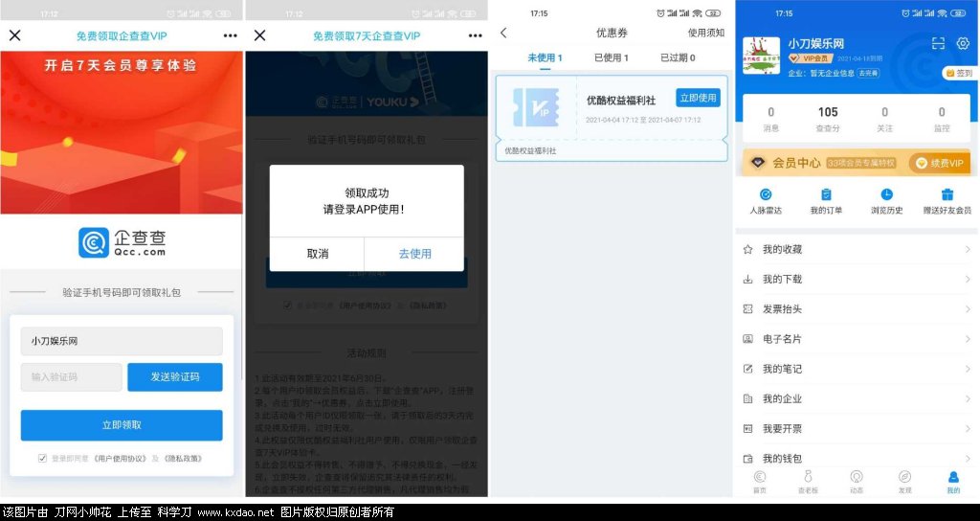This screenshot has width=980, height=521.
Task: Switch to the 未使用 1 tab
Action: click(x=545, y=58)
